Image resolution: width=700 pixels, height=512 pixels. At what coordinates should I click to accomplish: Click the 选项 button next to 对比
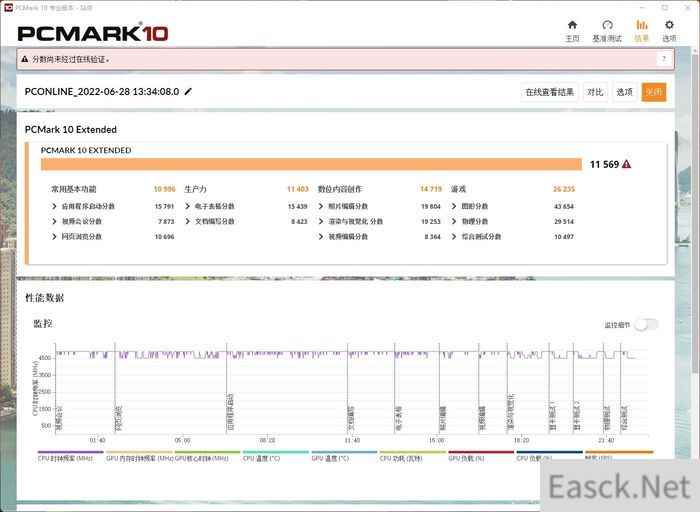(624, 92)
